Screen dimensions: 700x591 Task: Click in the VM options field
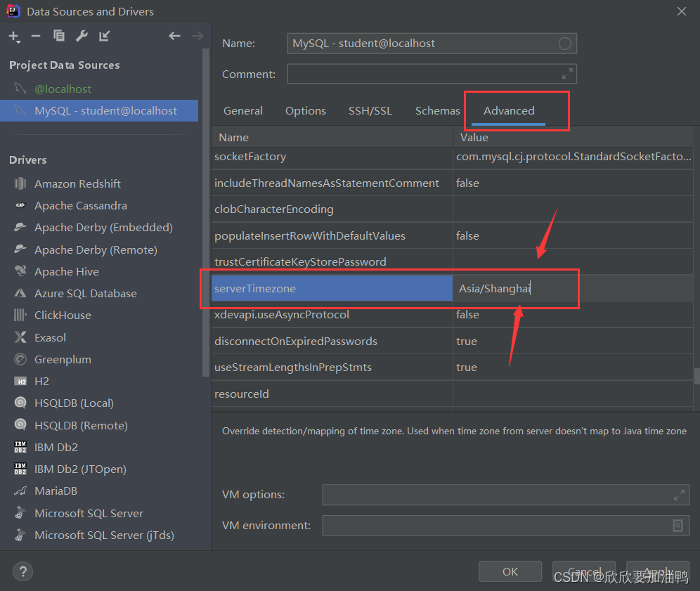tap(506, 495)
